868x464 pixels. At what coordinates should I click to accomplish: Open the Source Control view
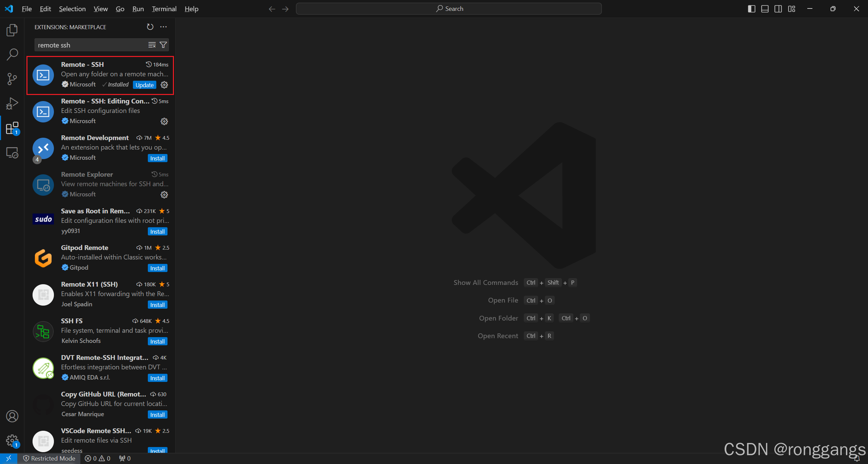(x=12, y=79)
